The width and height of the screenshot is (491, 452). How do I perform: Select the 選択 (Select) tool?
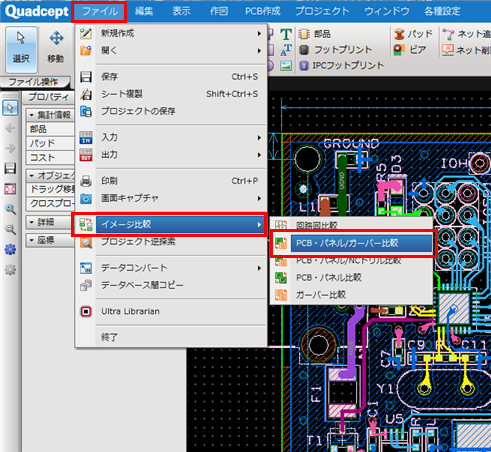pyautogui.click(x=21, y=49)
